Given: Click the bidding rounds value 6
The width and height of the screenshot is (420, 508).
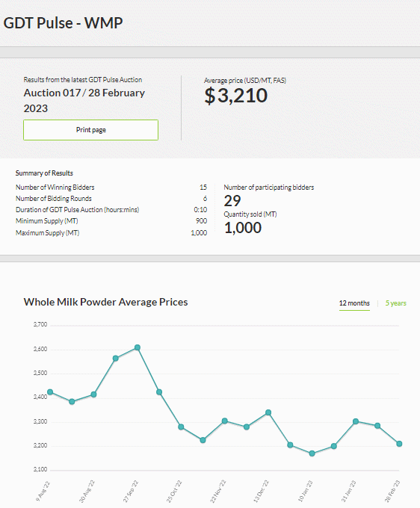Looking at the screenshot, I should pyautogui.click(x=205, y=198).
